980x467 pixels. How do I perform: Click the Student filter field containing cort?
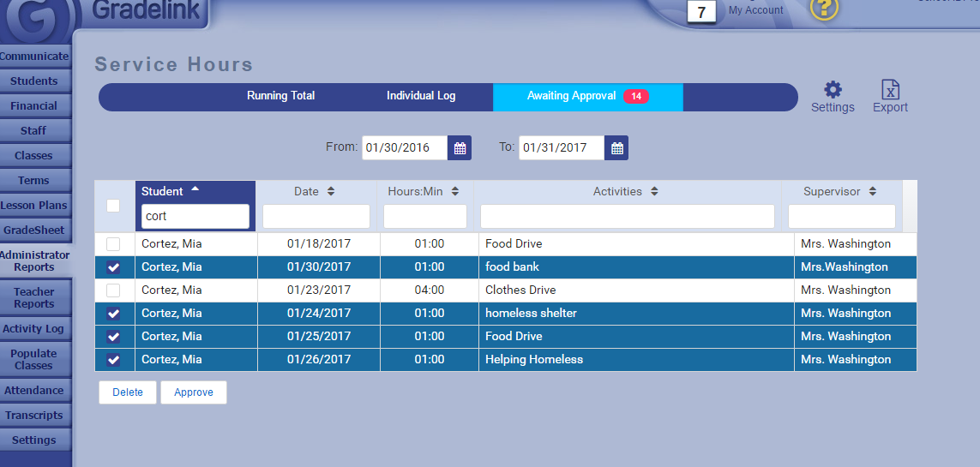click(195, 217)
